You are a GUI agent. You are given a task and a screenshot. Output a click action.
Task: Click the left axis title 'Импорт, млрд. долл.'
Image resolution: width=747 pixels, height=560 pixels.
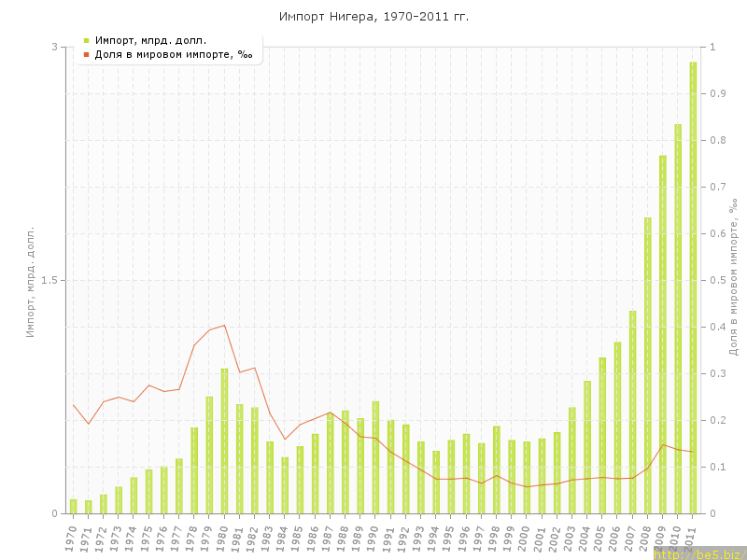tap(30, 280)
